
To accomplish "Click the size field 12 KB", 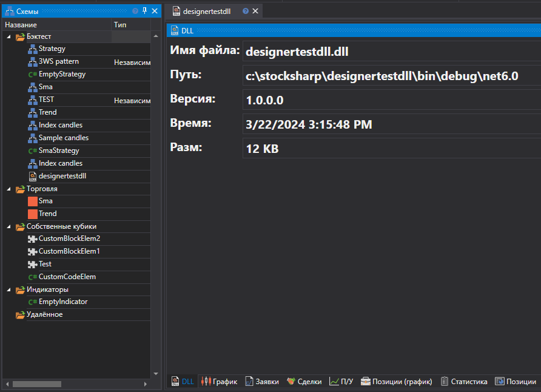I will pyautogui.click(x=392, y=149).
